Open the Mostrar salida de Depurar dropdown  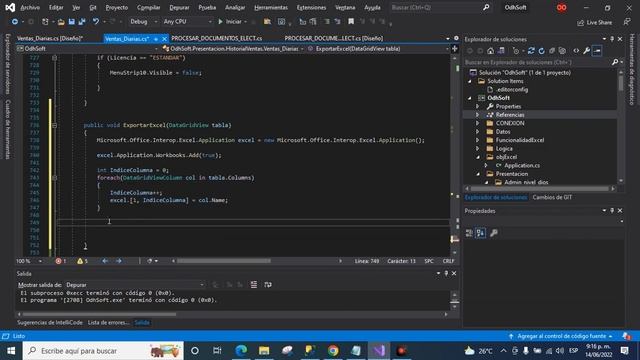pos(134,285)
